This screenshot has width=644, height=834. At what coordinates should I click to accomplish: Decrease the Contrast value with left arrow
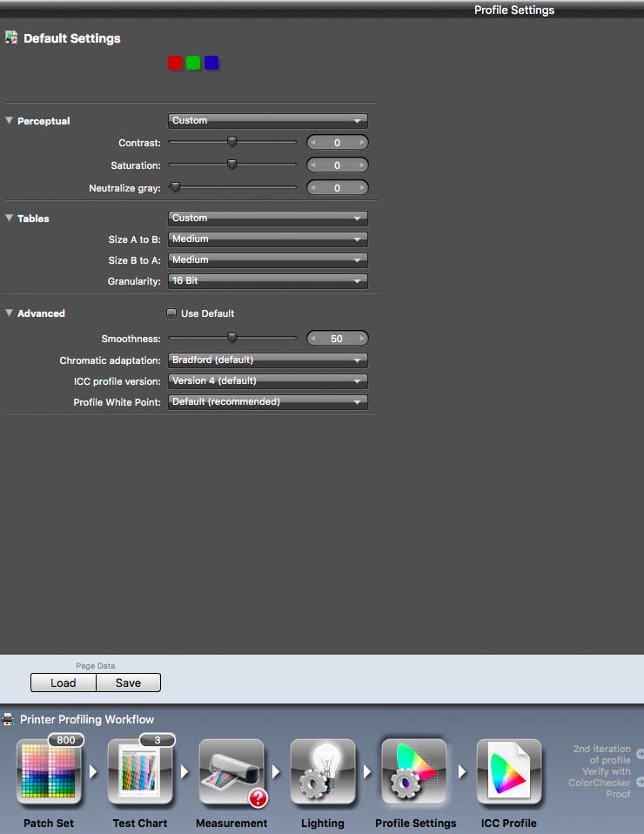point(313,143)
